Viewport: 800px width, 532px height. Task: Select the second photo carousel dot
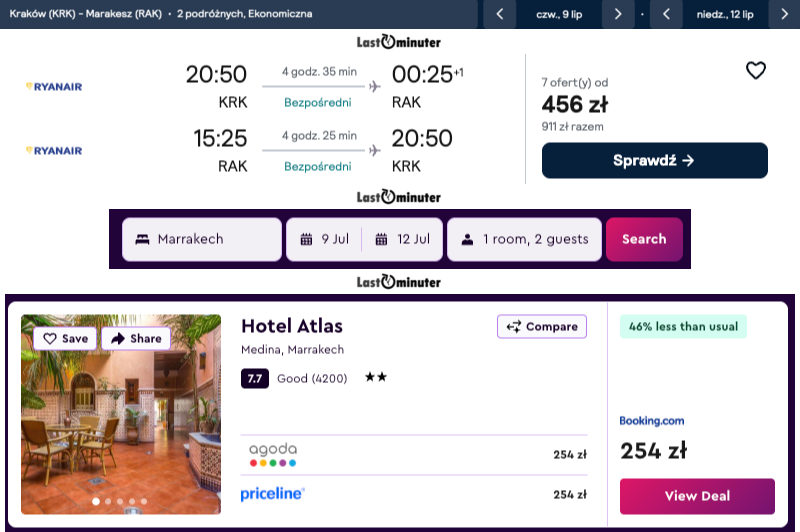[108, 501]
